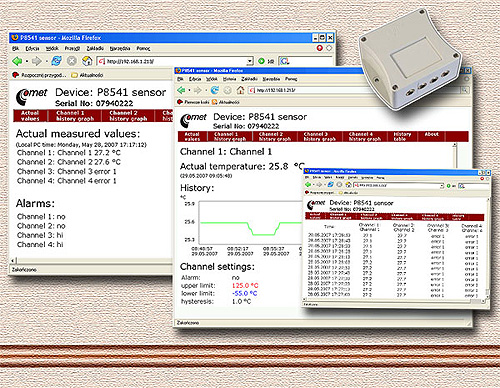Click 'Channel 4: hi' alarm line

point(40,245)
